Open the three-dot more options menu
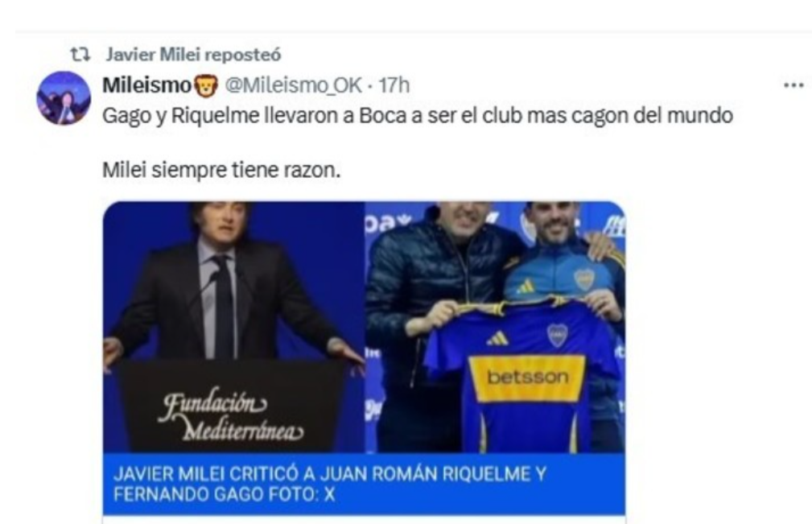The height and width of the screenshot is (524, 812). [793, 85]
